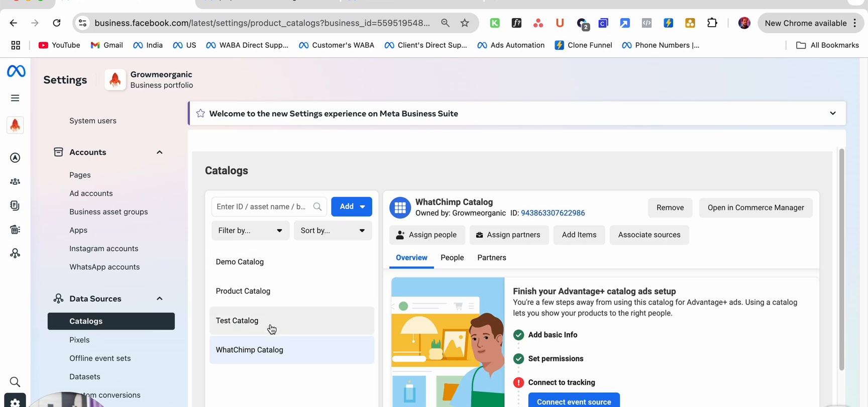This screenshot has width=868, height=407.
Task: Open Pixels in Data Sources menu
Action: (79, 340)
